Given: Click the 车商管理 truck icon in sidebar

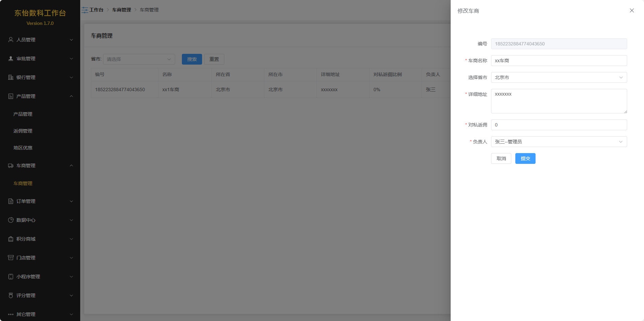Looking at the screenshot, I should pyautogui.click(x=11, y=166).
